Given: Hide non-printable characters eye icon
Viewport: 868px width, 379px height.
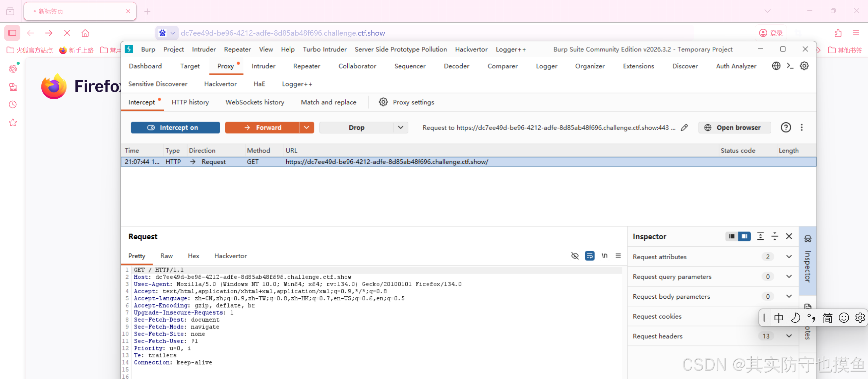Looking at the screenshot, I should (x=575, y=256).
